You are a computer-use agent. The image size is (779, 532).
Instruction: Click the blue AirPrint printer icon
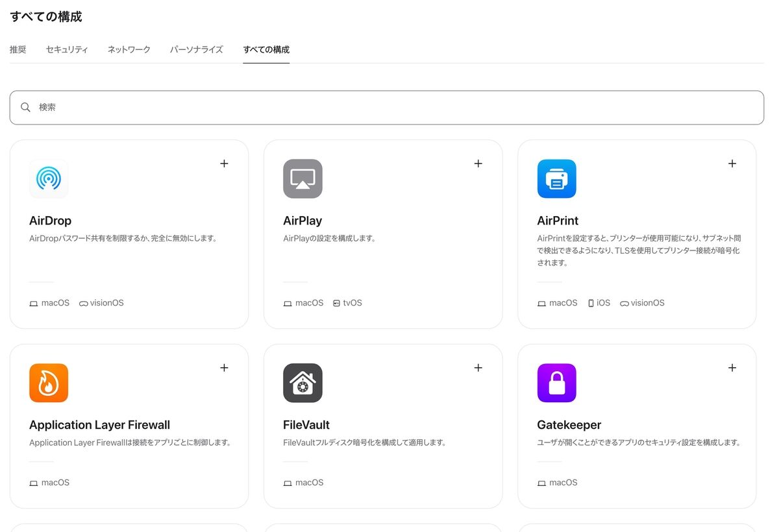click(x=556, y=178)
